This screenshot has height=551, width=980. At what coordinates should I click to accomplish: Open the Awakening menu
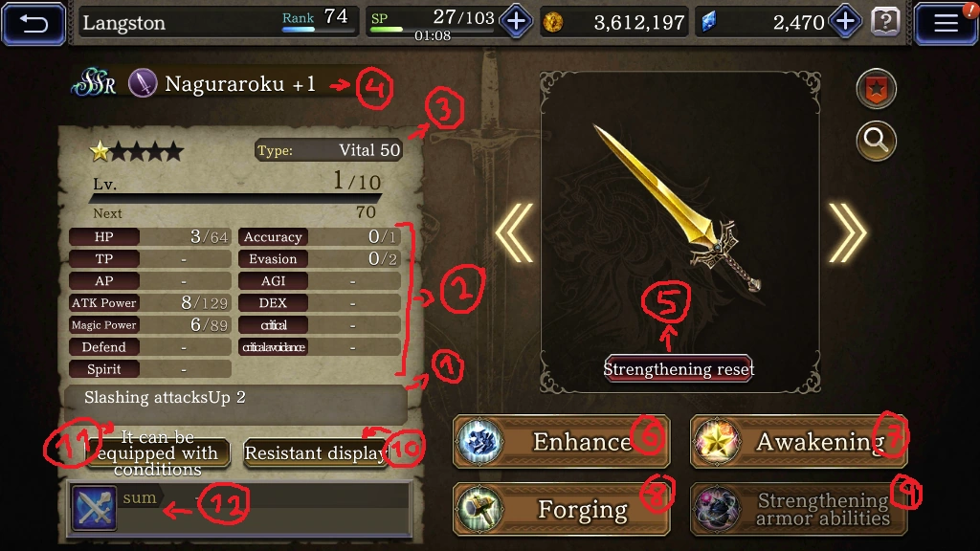(798, 442)
